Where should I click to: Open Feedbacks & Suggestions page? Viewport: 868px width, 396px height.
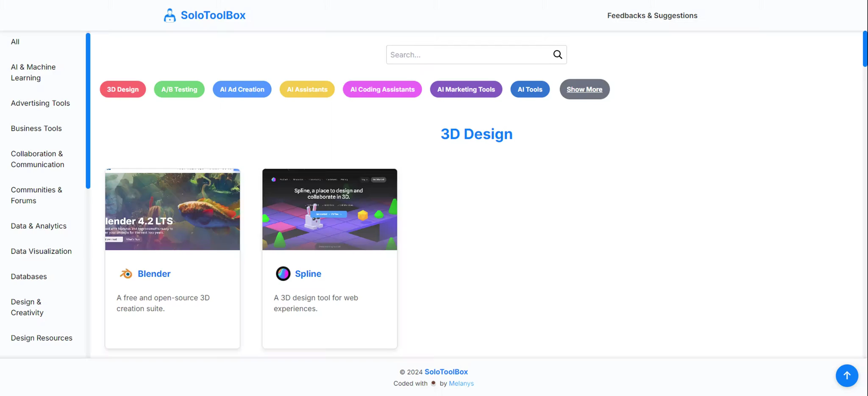(x=652, y=16)
